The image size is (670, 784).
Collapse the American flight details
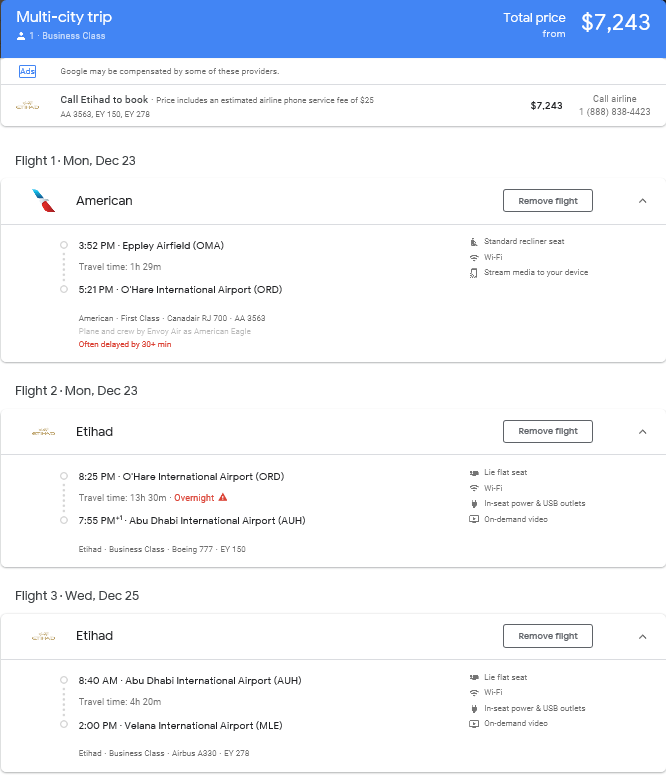point(643,201)
